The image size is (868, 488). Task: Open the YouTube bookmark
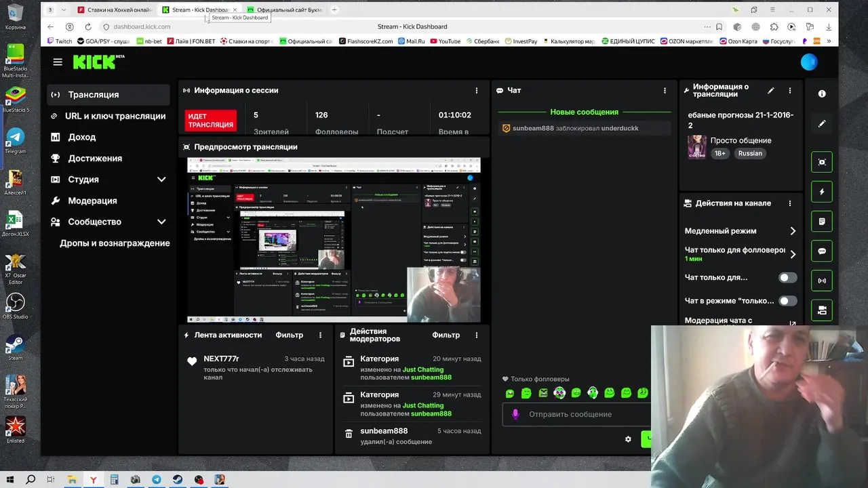click(x=445, y=41)
